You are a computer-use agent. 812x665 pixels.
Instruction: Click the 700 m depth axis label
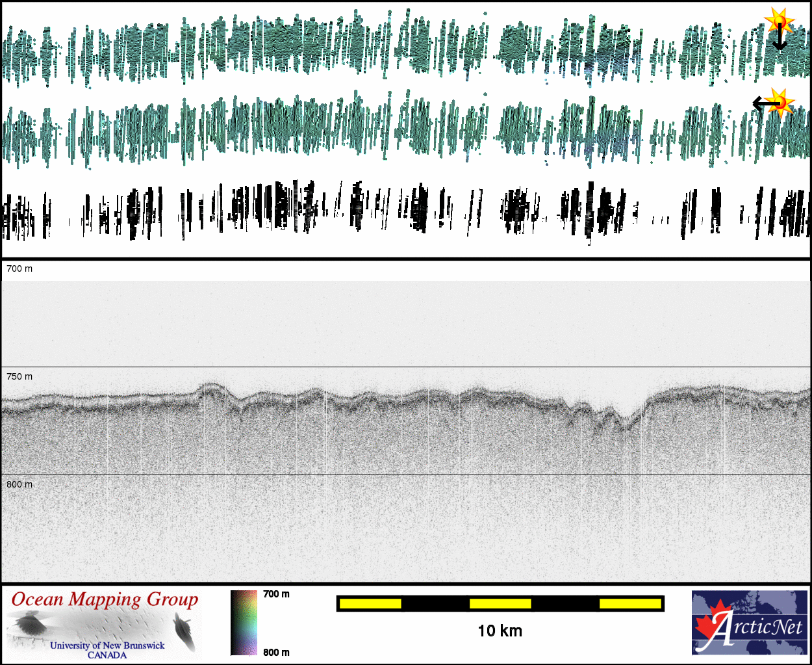(x=19, y=268)
